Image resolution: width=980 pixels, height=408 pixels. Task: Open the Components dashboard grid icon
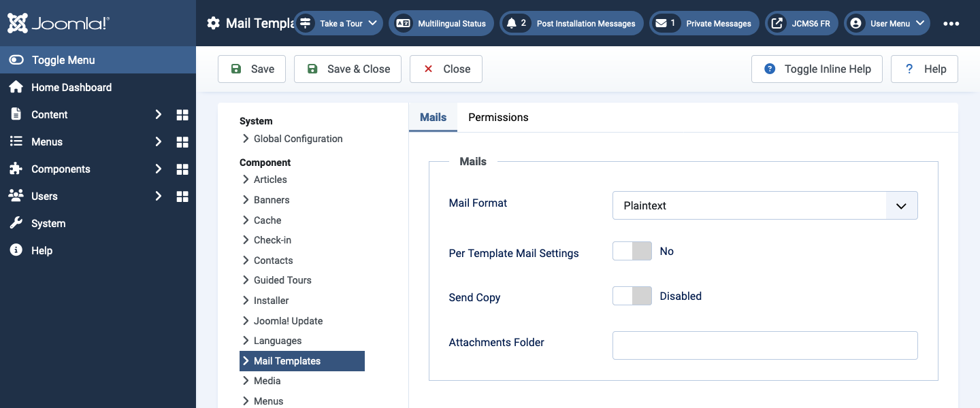click(x=182, y=169)
